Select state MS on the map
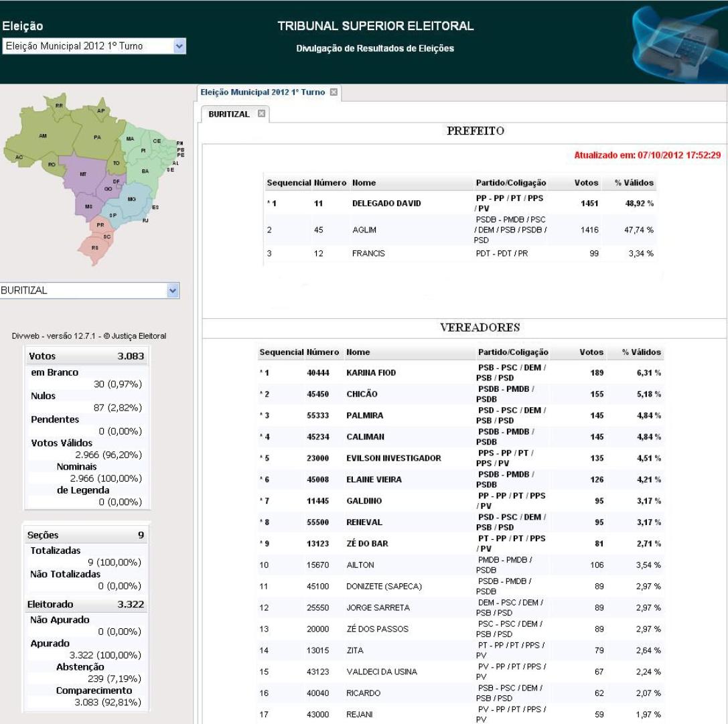This screenshot has height=724, width=728. click(x=88, y=206)
